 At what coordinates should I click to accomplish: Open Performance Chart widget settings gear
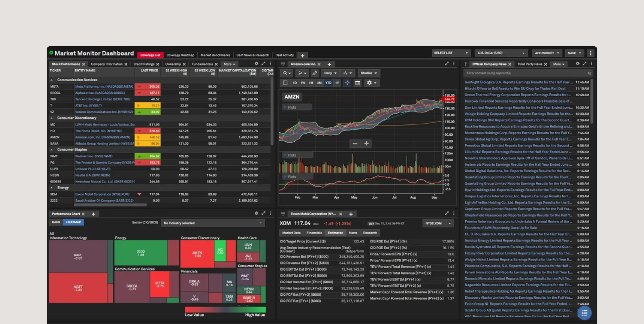pyautogui.click(x=256, y=213)
